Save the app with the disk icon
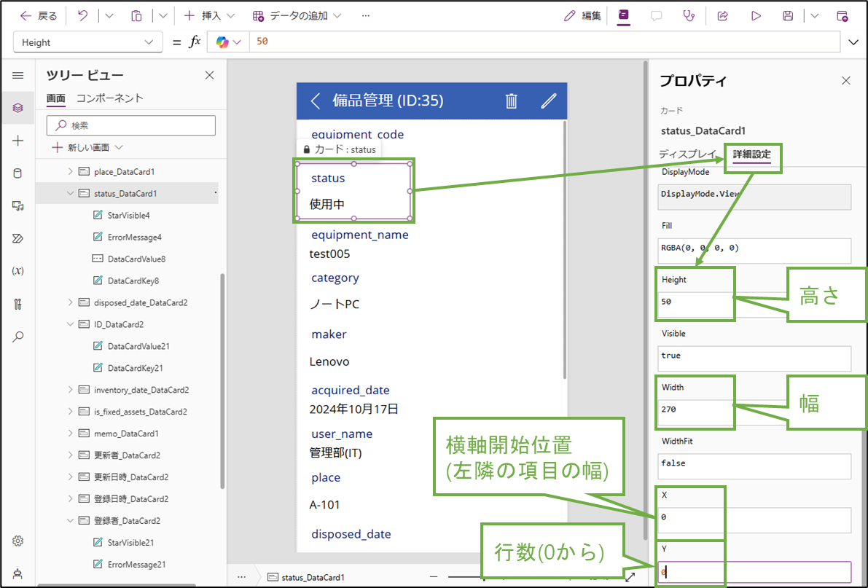Image resolution: width=868 pixels, height=588 pixels. tap(788, 16)
